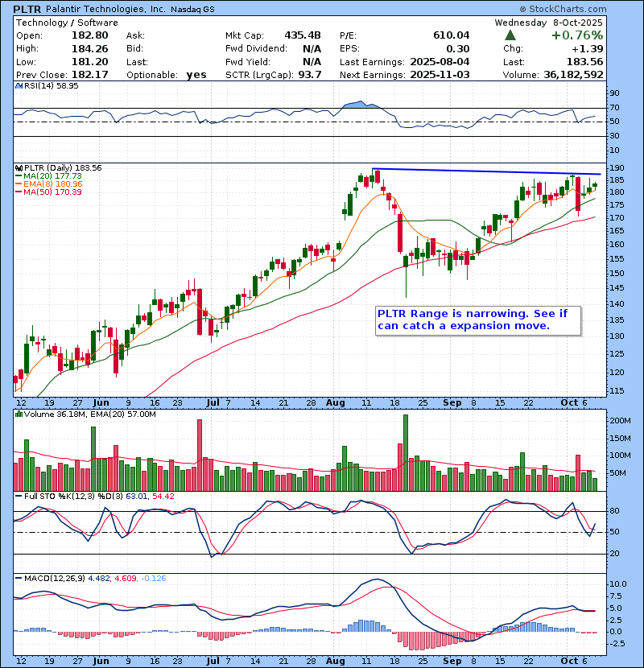This screenshot has width=644, height=668.
Task: Click the 10.0 MACD axis label
Action: pos(619,584)
